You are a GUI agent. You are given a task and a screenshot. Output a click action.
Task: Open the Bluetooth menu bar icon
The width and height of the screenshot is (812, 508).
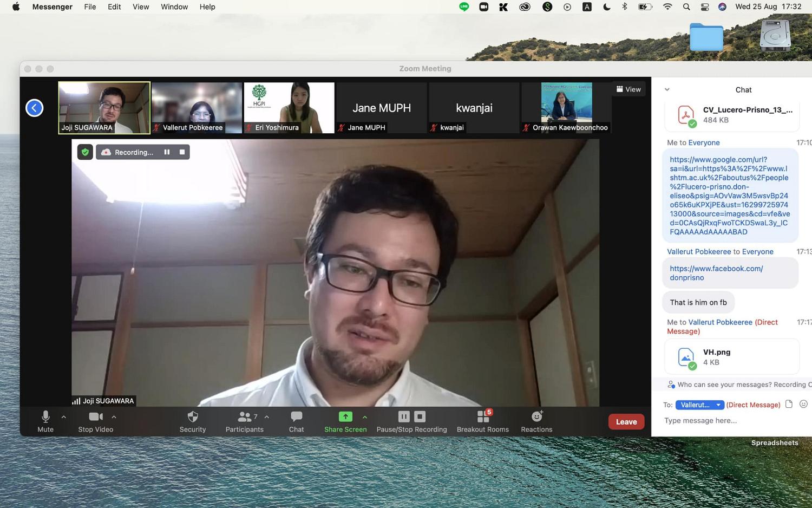coord(625,7)
